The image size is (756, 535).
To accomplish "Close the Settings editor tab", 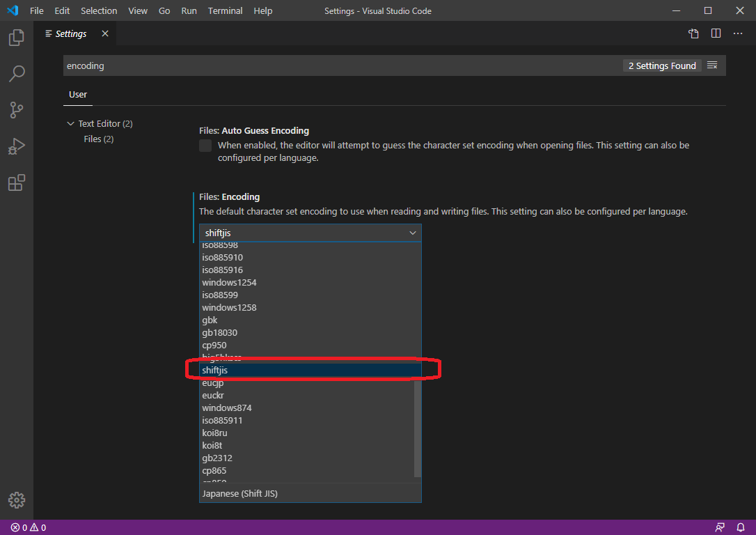I will [x=105, y=33].
